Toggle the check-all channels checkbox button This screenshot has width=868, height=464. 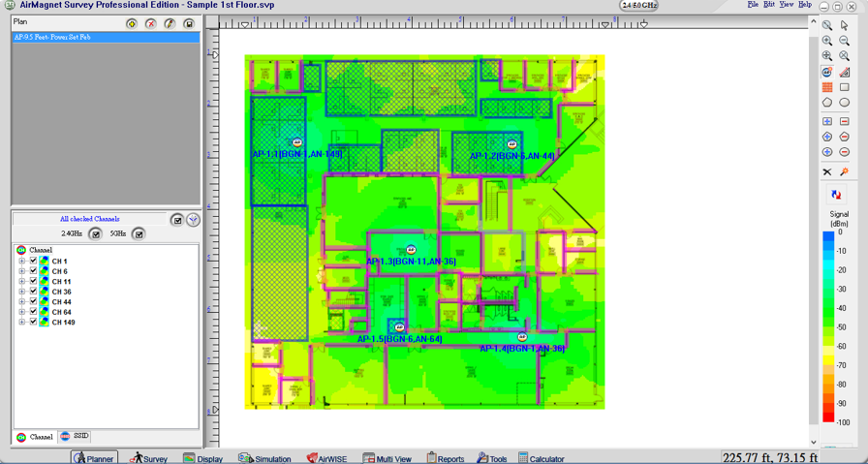(177, 220)
